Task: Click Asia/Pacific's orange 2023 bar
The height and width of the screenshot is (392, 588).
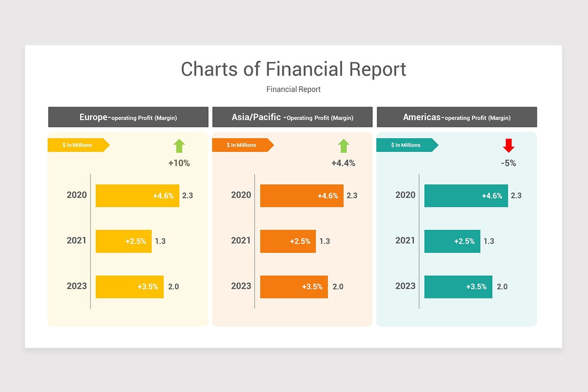Action: click(x=294, y=287)
